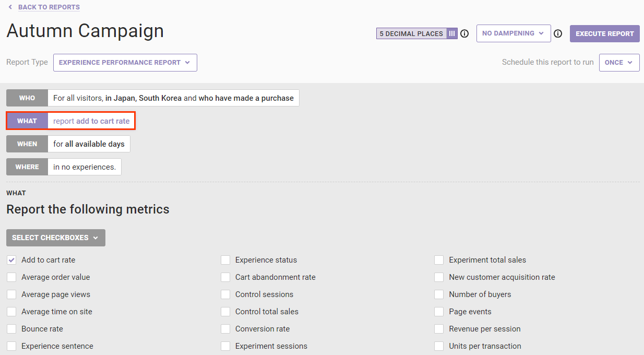This screenshot has height=355, width=644.
Task: Click the report add to cart rate summary
Action: pyautogui.click(x=91, y=121)
